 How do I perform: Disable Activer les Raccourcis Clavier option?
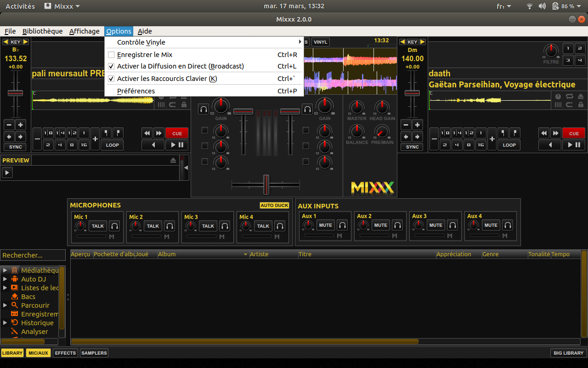click(x=111, y=79)
